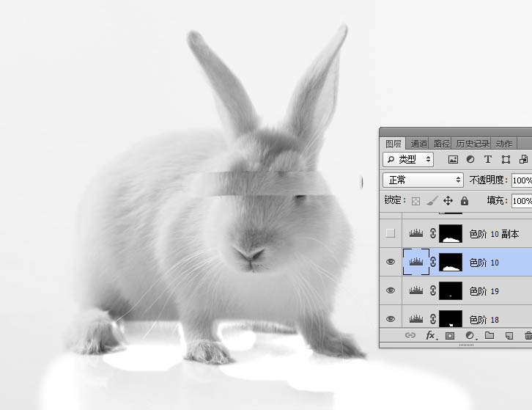Show the 色阶 10 副本 layer
The image size is (532, 410).
(x=391, y=233)
